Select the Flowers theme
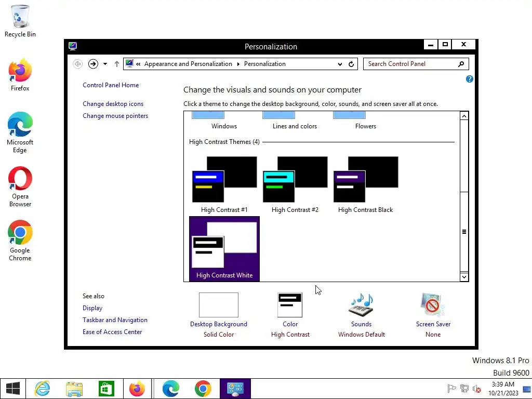This screenshot has width=532, height=399. coord(365,121)
